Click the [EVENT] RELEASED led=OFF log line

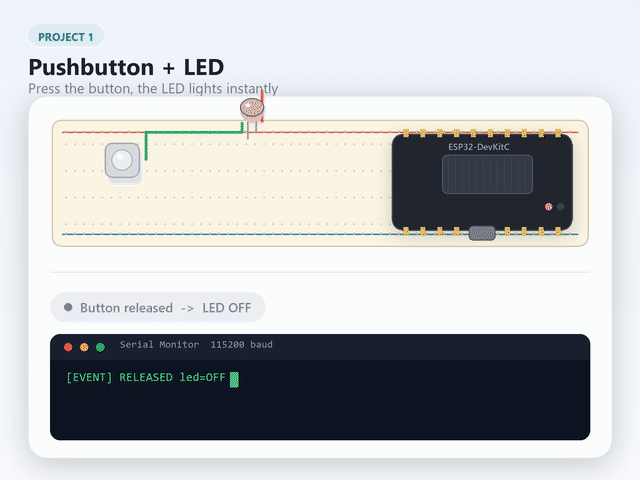tap(146, 377)
